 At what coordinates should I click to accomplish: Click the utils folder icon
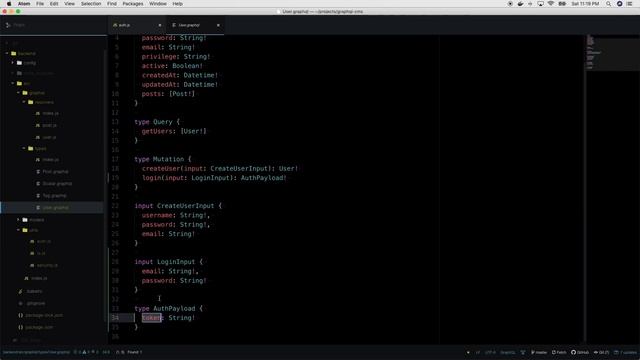[x=25, y=230]
